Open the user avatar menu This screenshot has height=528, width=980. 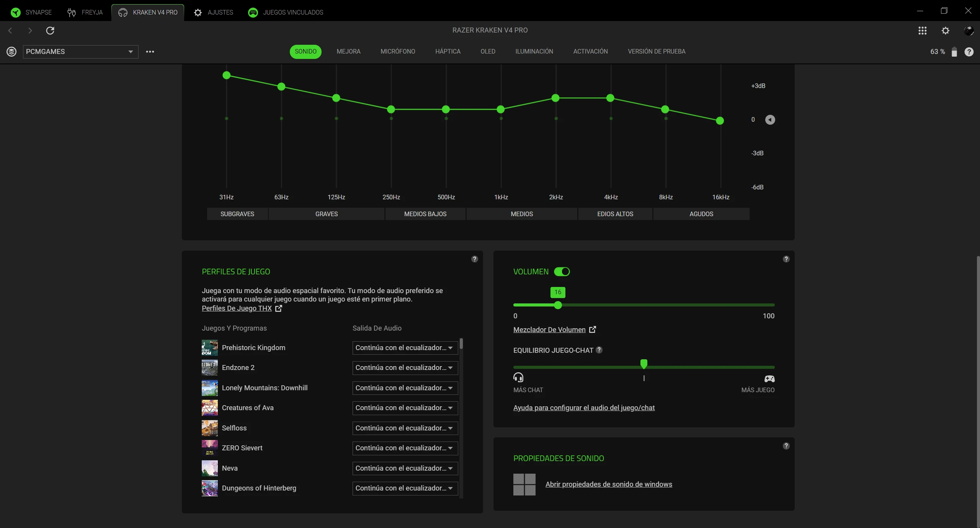click(969, 31)
